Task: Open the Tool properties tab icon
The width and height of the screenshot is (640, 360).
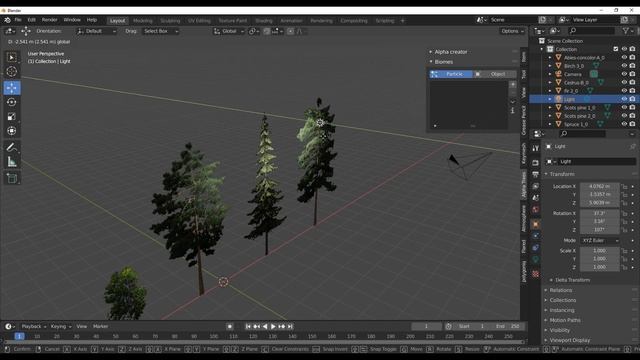Action: (536, 149)
